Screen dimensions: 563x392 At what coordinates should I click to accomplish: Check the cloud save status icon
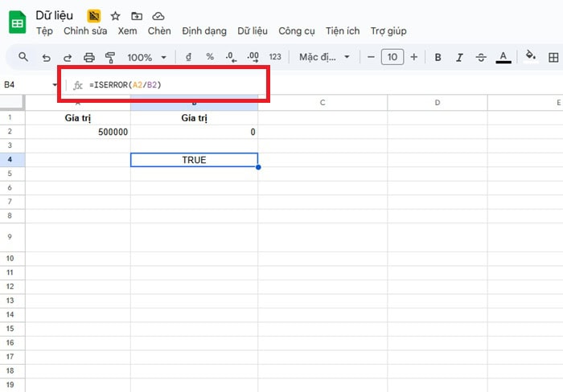click(x=158, y=16)
